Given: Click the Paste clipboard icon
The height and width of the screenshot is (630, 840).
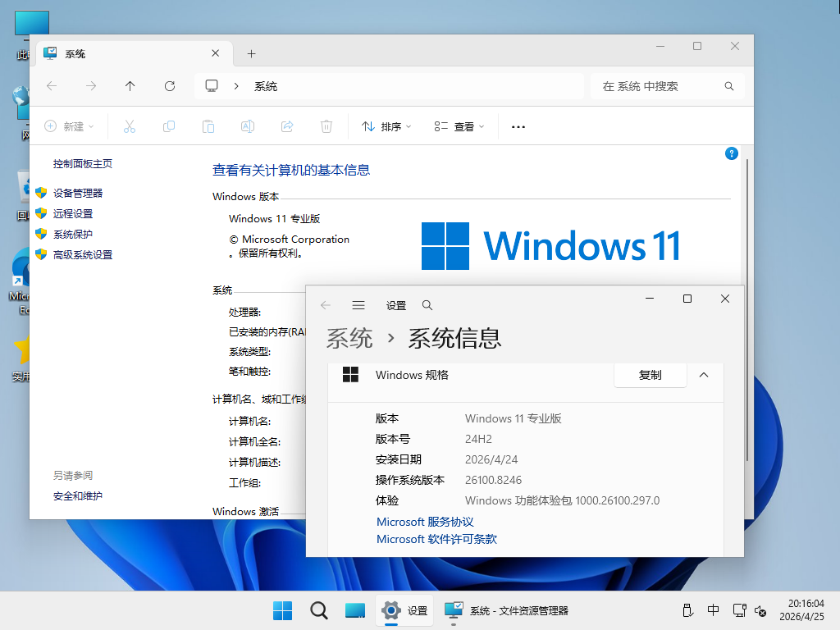Looking at the screenshot, I should tap(208, 126).
